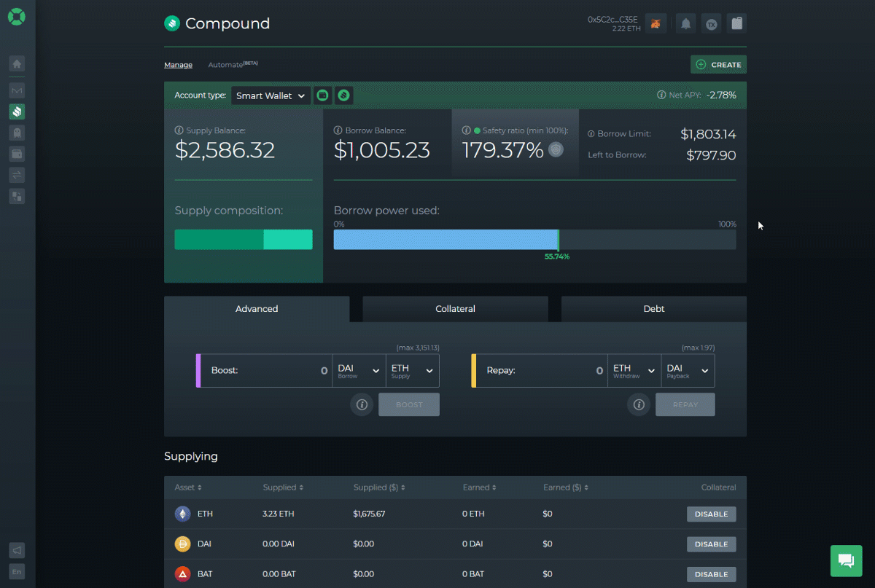Sort the Supplying table by Supplied amount
This screenshot has width=875, height=588.
283,487
